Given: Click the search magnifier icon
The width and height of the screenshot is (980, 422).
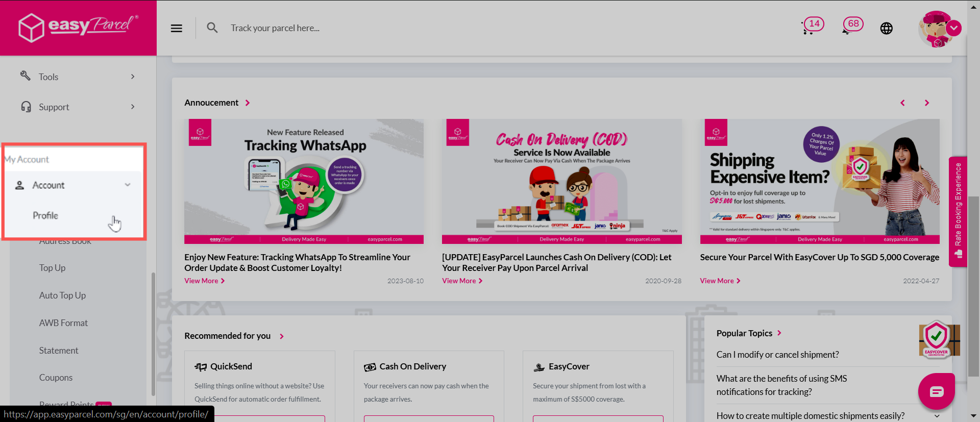Looking at the screenshot, I should (x=212, y=28).
